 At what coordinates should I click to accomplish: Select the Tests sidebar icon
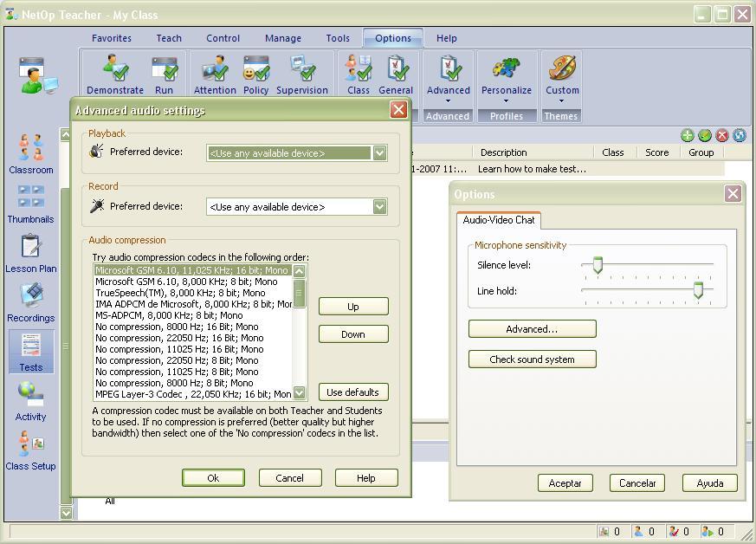pyautogui.click(x=31, y=353)
